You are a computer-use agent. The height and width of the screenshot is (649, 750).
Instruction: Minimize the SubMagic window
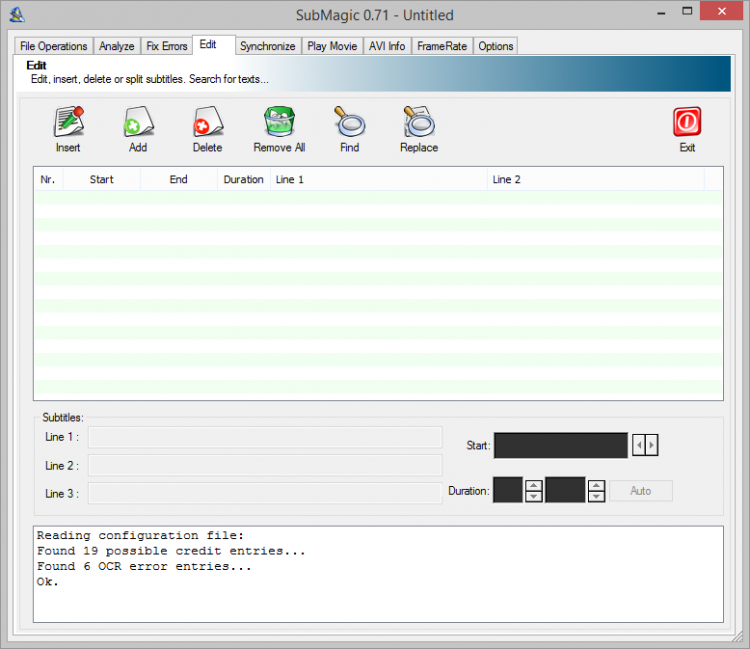tap(662, 12)
